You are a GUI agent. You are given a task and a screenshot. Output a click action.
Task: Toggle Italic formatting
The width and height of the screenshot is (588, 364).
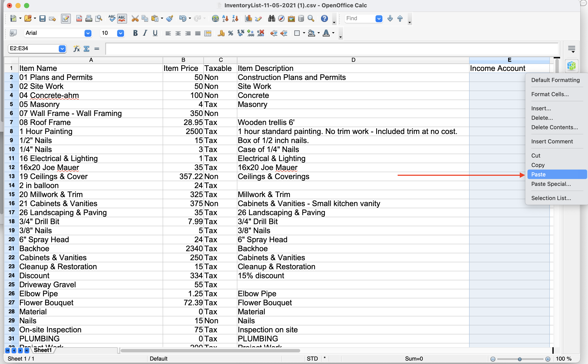[x=145, y=33]
